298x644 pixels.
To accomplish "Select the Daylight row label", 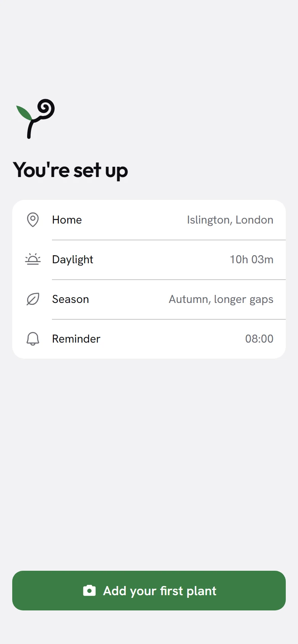I will pyautogui.click(x=73, y=260).
